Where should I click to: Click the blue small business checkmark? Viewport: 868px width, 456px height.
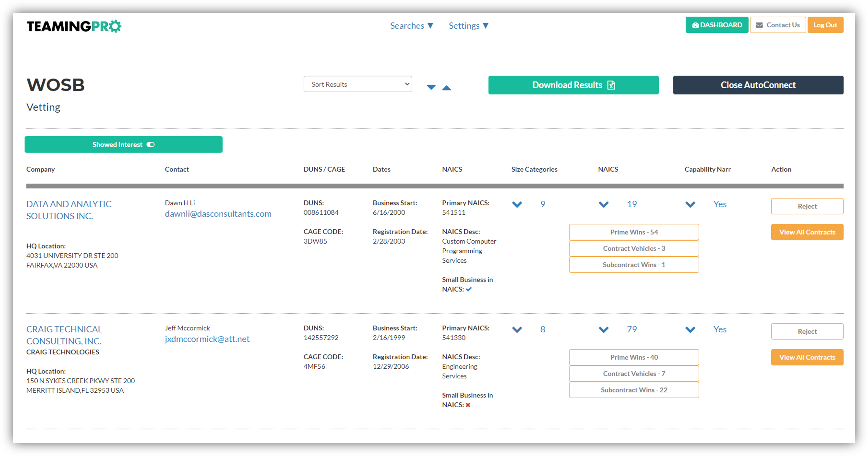469,289
